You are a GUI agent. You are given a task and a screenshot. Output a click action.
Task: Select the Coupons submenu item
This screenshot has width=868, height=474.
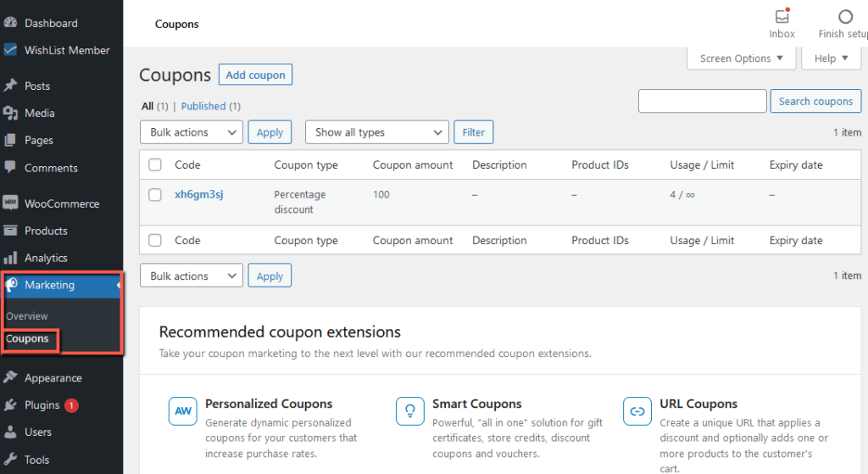click(27, 338)
